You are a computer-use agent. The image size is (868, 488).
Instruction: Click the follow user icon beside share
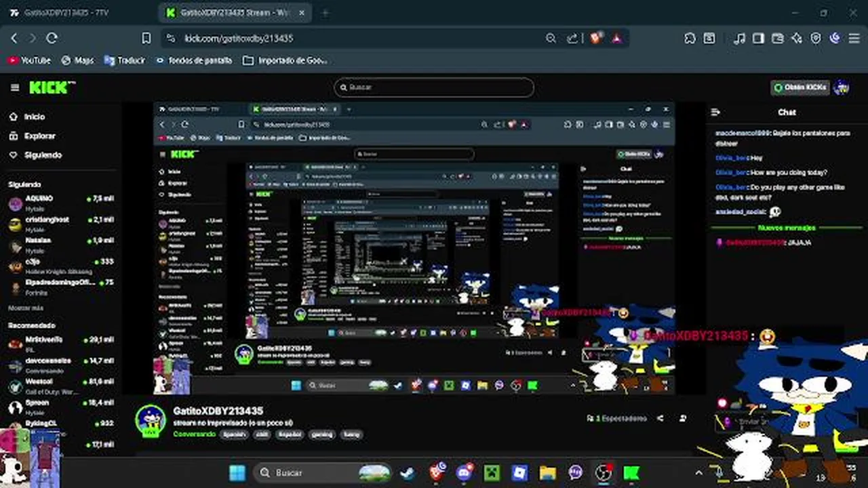point(683,419)
